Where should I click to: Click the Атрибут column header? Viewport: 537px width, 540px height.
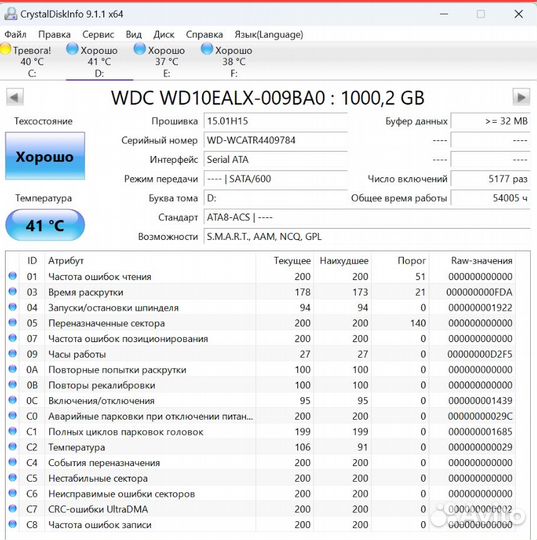click(66, 261)
